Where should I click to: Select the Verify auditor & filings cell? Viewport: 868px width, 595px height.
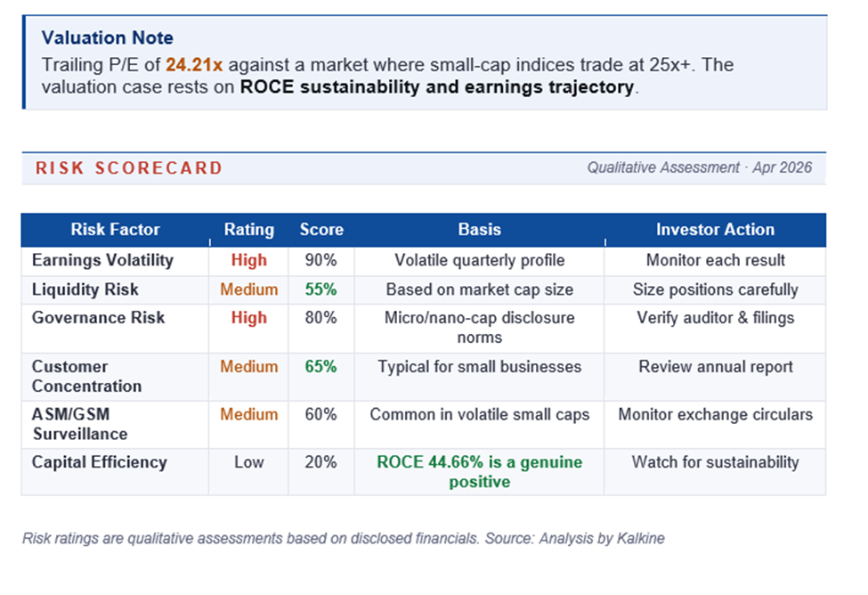pos(715,318)
